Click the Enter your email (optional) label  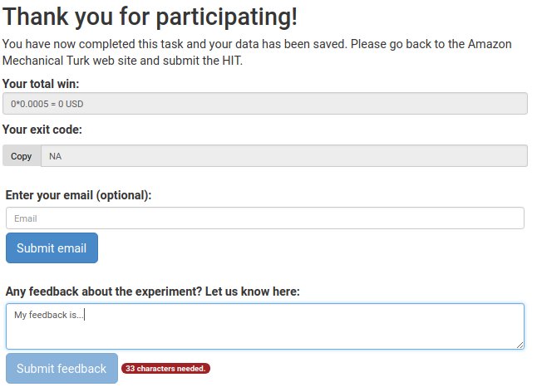click(78, 195)
